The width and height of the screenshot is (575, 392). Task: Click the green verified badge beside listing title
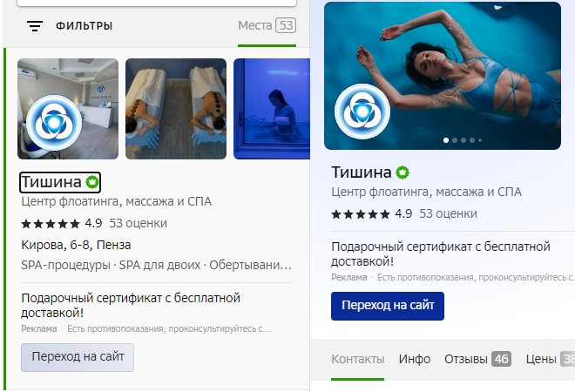pyautogui.click(x=92, y=182)
